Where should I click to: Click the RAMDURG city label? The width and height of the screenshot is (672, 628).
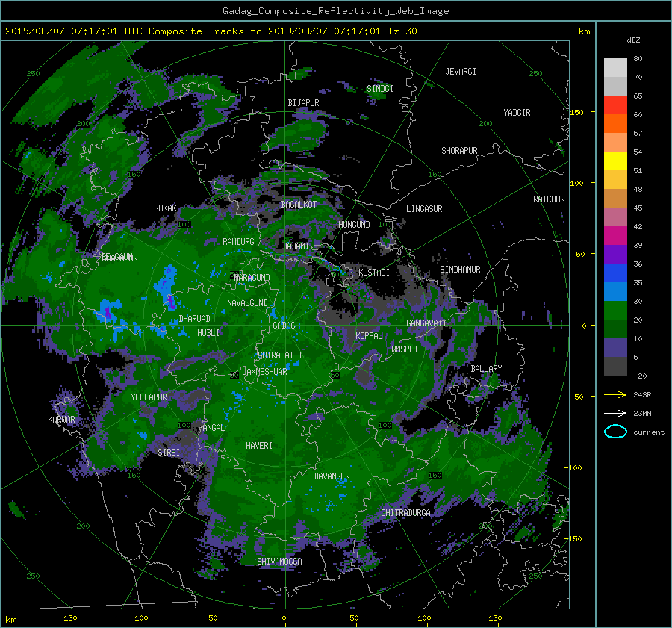pos(238,242)
